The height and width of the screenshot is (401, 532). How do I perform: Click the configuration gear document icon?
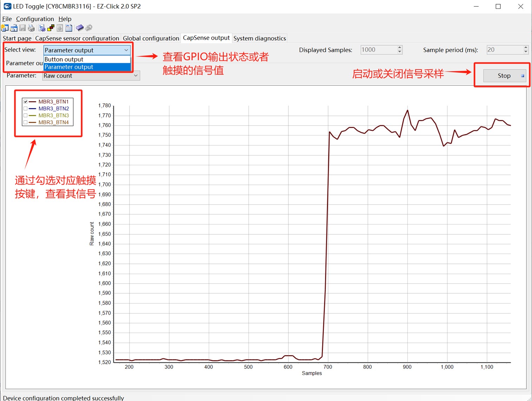(42, 28)
